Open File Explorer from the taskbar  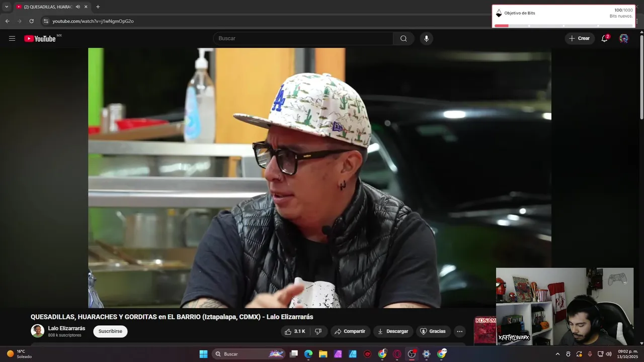[323, 354]
